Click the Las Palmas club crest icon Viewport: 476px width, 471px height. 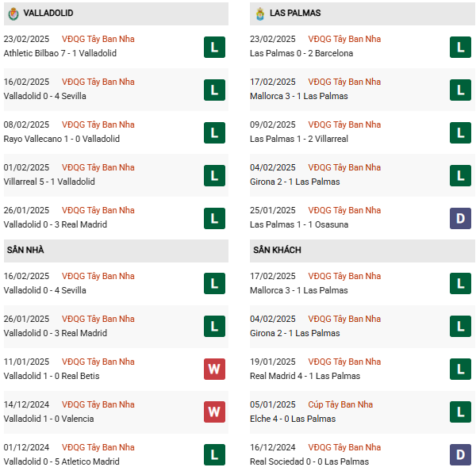pyautogui.click(x=259, y=13)
